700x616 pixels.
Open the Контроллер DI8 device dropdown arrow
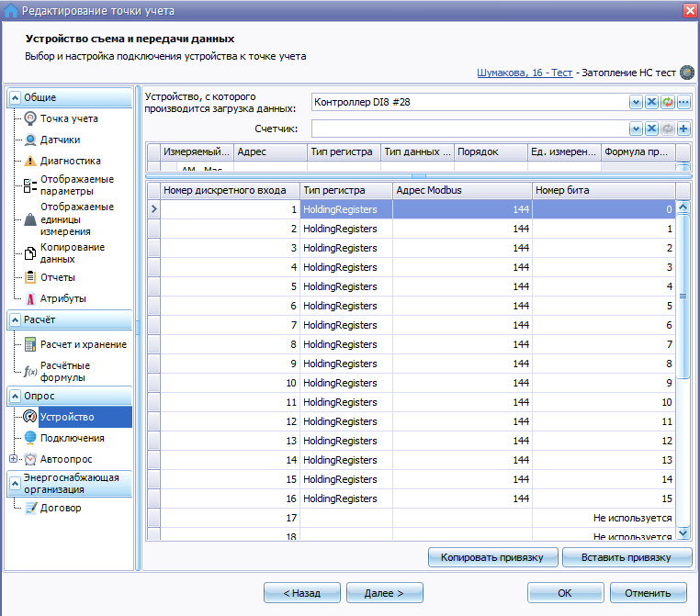coord(636,102)
